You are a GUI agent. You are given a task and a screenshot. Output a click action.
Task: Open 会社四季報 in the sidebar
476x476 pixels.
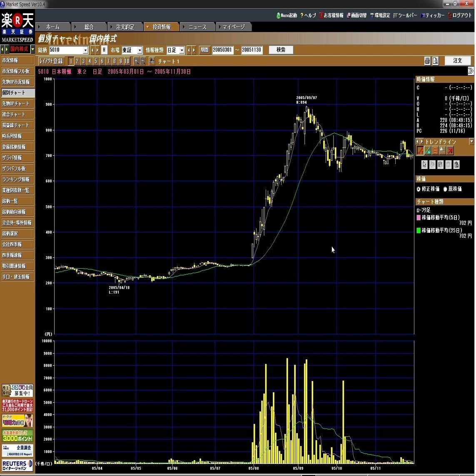[x=17, y=244]
